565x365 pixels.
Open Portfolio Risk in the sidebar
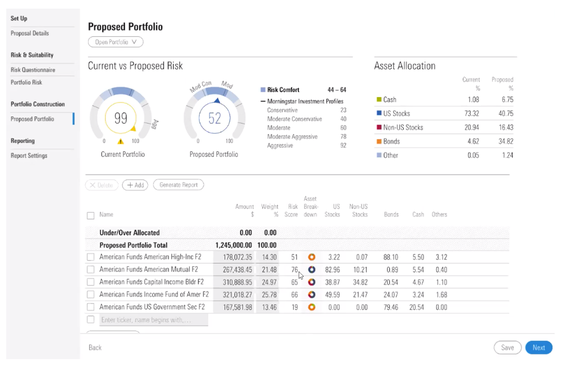tap(26, 83)
